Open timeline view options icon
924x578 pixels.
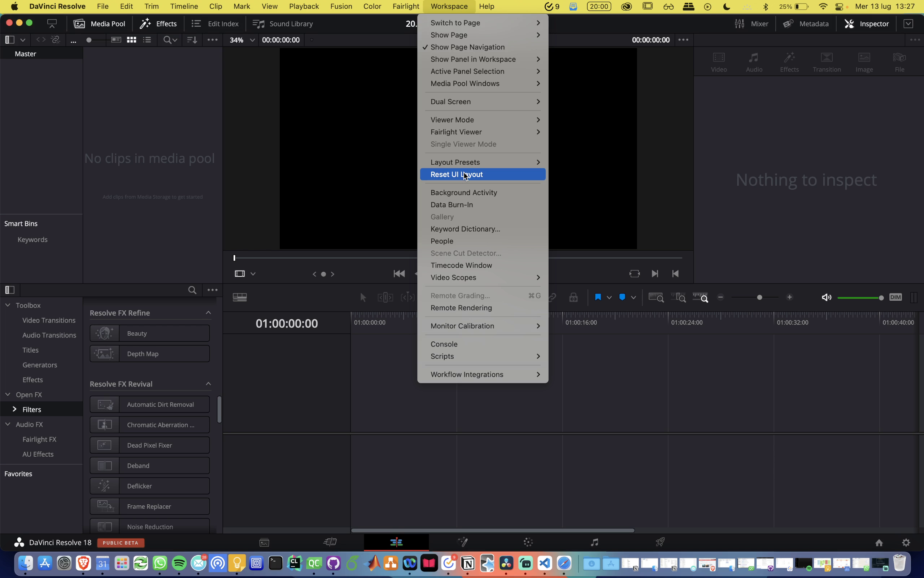point(240,297)
